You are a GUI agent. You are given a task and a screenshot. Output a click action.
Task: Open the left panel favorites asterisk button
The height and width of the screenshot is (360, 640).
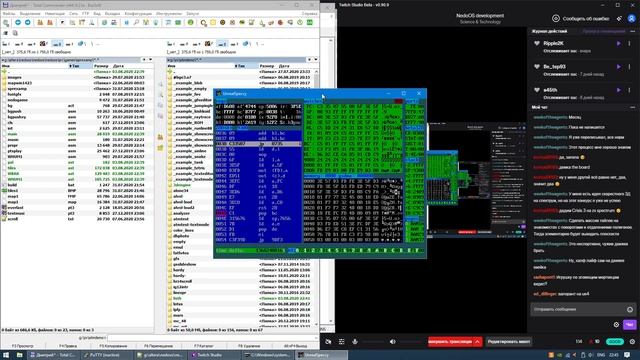(x=144, y=60)
